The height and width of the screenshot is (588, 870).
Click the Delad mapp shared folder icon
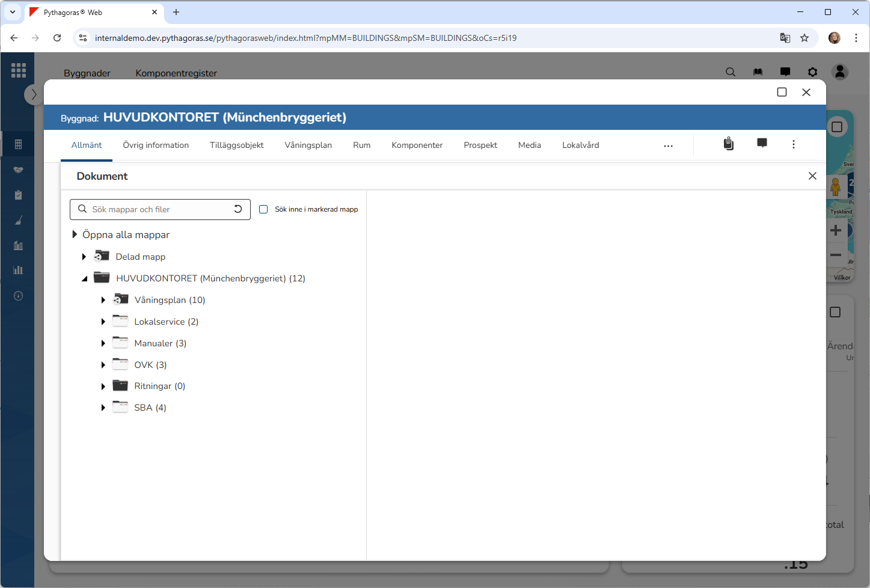[102, 256]
